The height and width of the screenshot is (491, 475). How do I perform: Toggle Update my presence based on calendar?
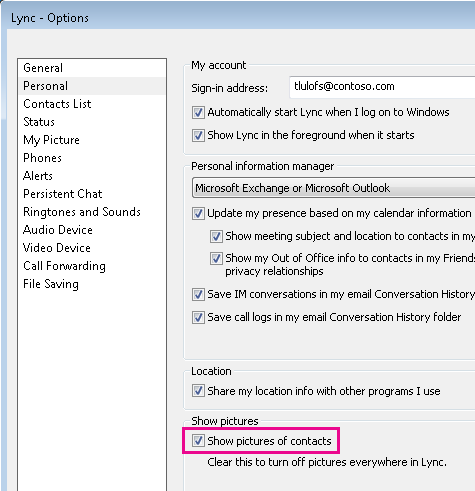pos(198,213)
